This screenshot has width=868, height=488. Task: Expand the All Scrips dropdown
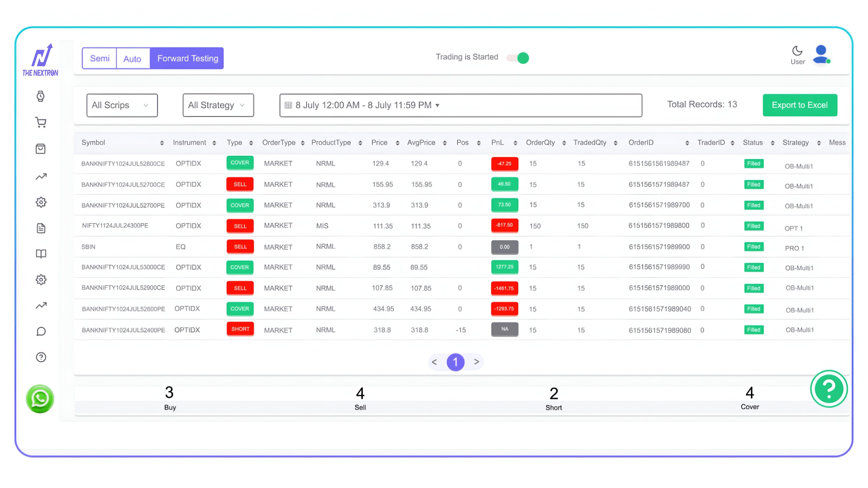point(122,105)
